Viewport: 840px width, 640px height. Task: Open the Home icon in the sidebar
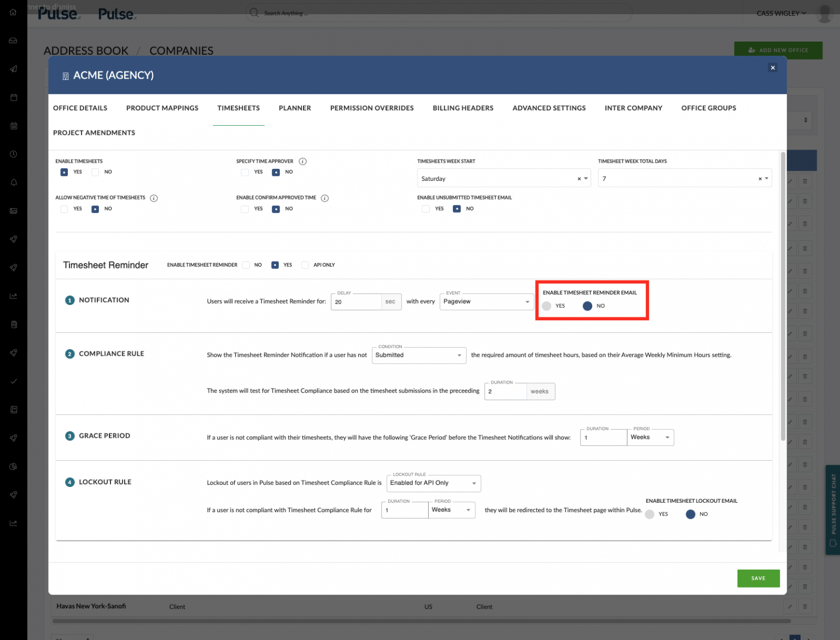click(13, 12)
